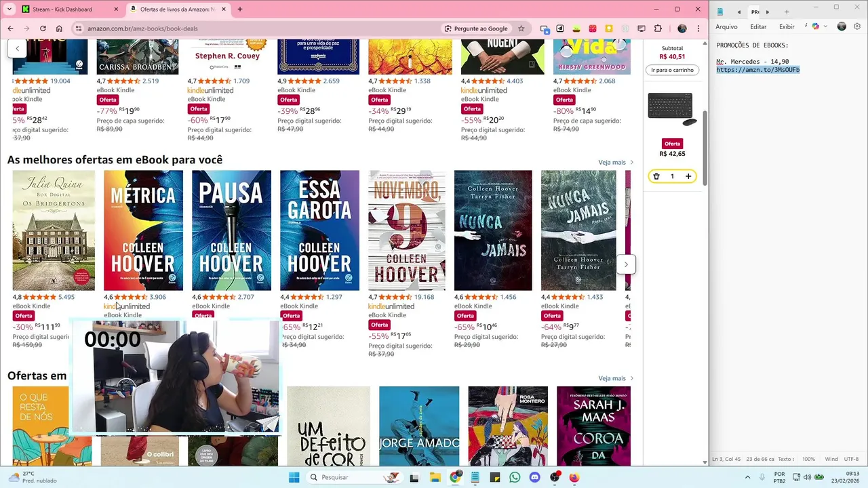Open the keyboard product image in cart sidebar

[x=672, y=109]
